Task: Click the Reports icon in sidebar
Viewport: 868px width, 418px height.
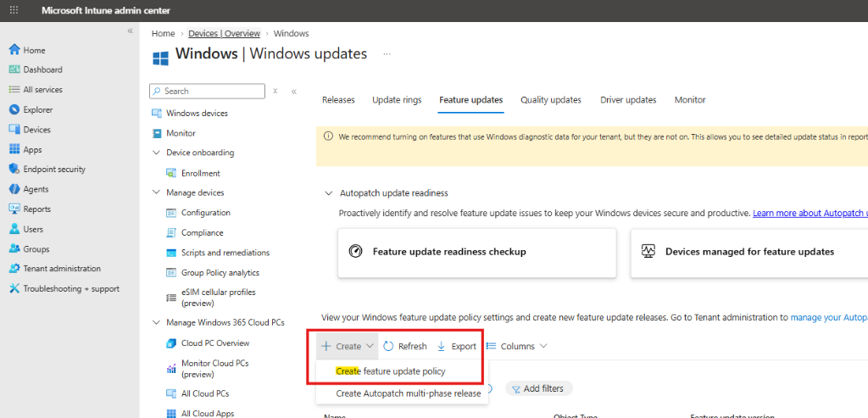Action: [14, 209]
